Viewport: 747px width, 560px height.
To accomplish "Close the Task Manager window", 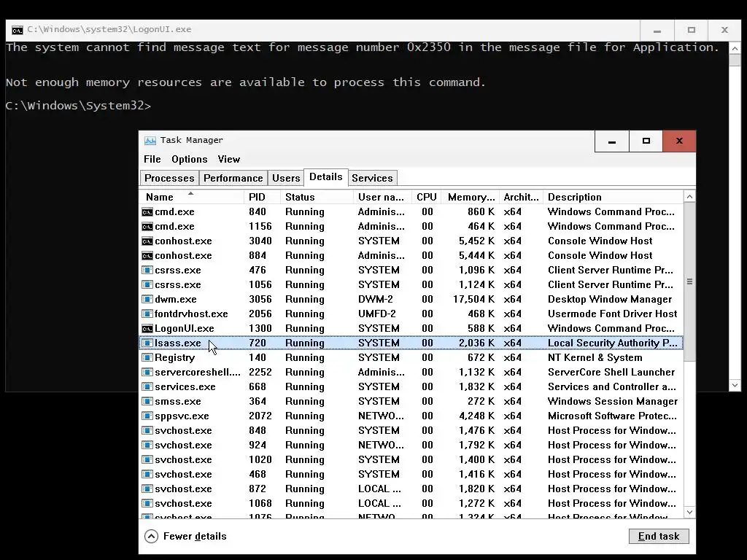I will tap(679, 141).
